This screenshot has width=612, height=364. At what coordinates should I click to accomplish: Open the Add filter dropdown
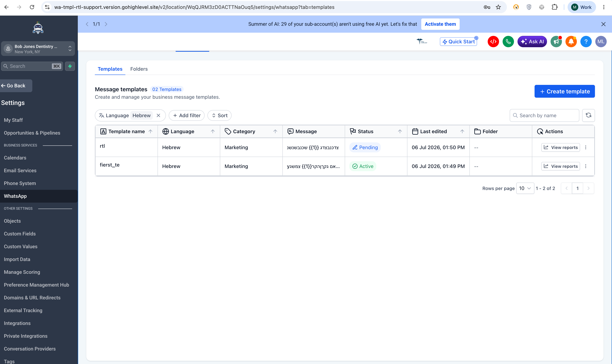[186, 115]
